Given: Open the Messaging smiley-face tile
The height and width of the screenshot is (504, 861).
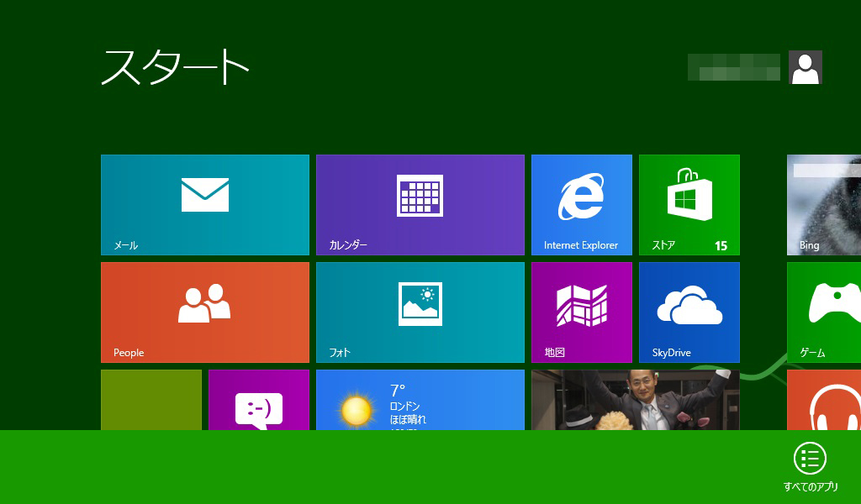Looking at the screenshot, I should coord(259,400).
